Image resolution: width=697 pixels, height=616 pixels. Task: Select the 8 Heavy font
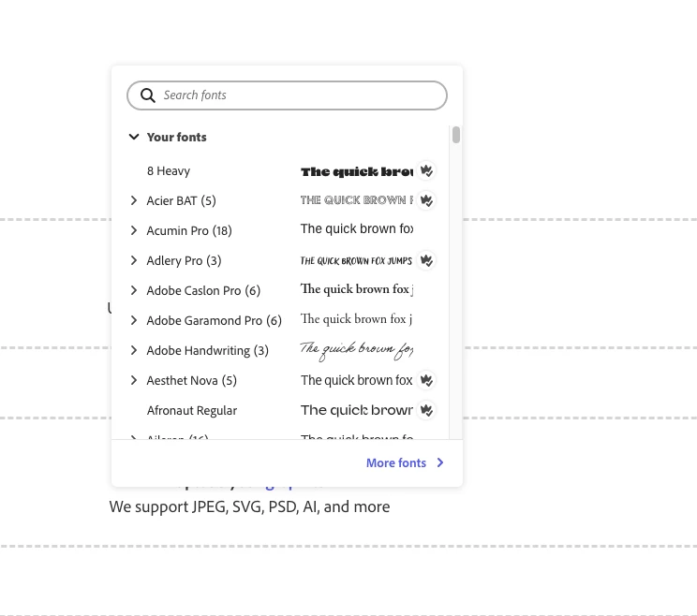pos(282,171)
